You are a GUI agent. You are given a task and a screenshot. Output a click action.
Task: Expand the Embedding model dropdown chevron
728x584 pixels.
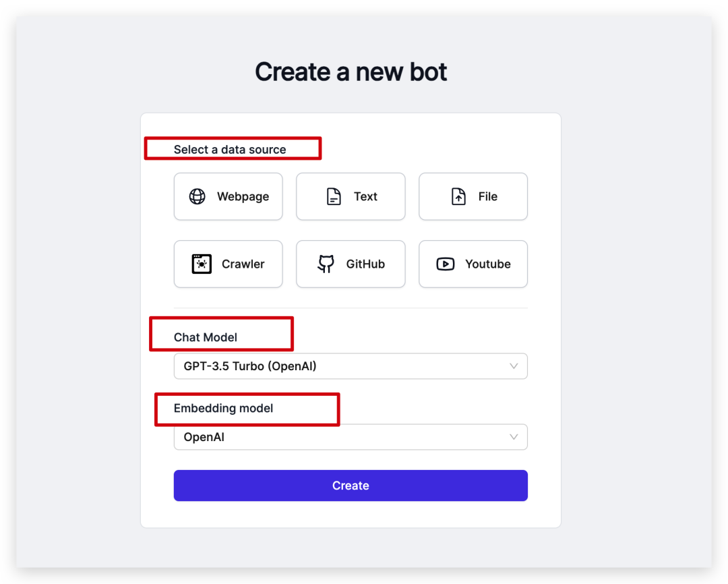click(x=514, y=437)
